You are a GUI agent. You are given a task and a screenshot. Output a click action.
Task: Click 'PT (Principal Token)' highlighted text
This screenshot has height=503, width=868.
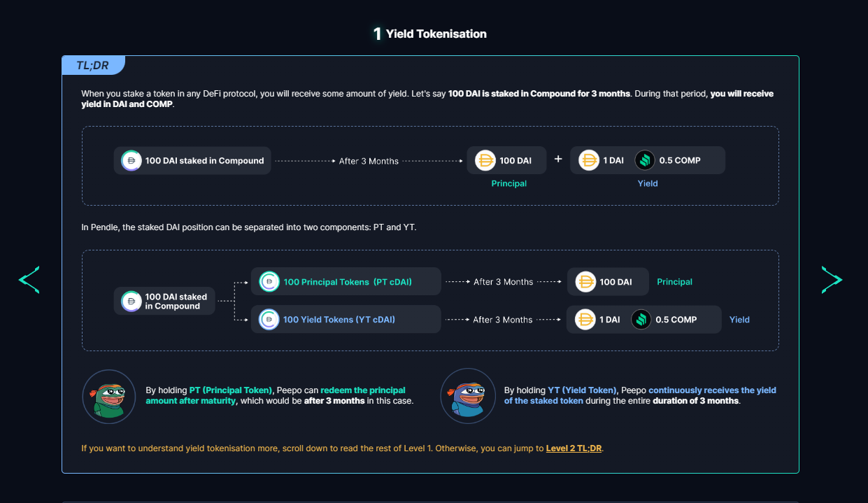click(x=231, y=390)
